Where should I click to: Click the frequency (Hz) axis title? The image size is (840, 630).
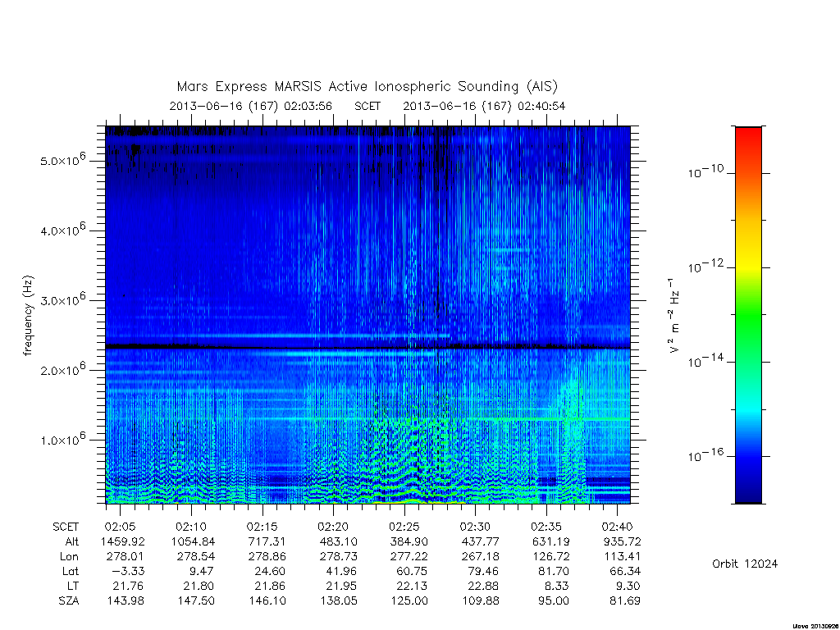[x=28, y=316]
